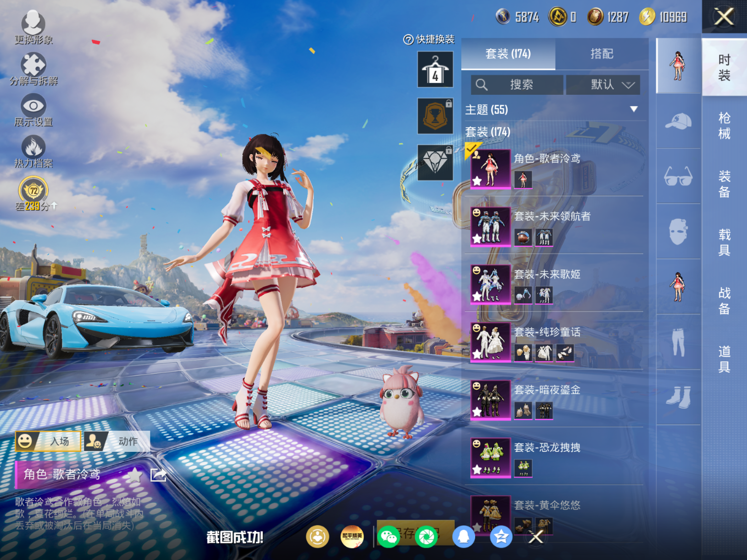
Task: Select the face mask slot icon
Action: click(x=678, y=232)
